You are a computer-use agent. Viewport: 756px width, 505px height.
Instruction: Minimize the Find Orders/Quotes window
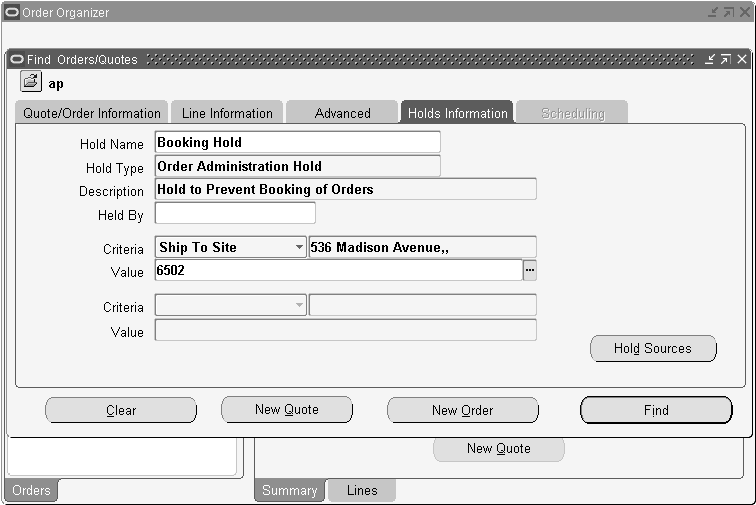(710, 59)
